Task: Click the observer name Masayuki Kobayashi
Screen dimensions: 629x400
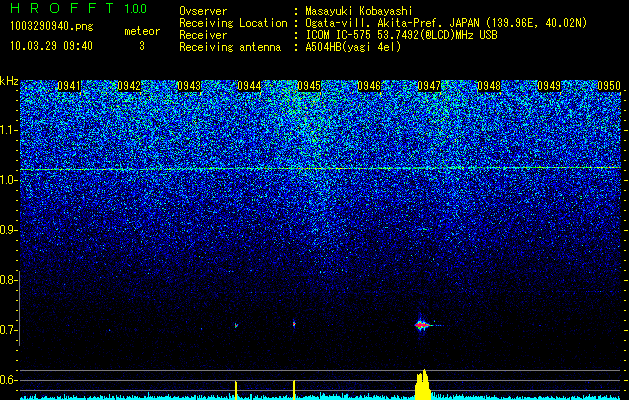Action: click(x=359, y=11)
